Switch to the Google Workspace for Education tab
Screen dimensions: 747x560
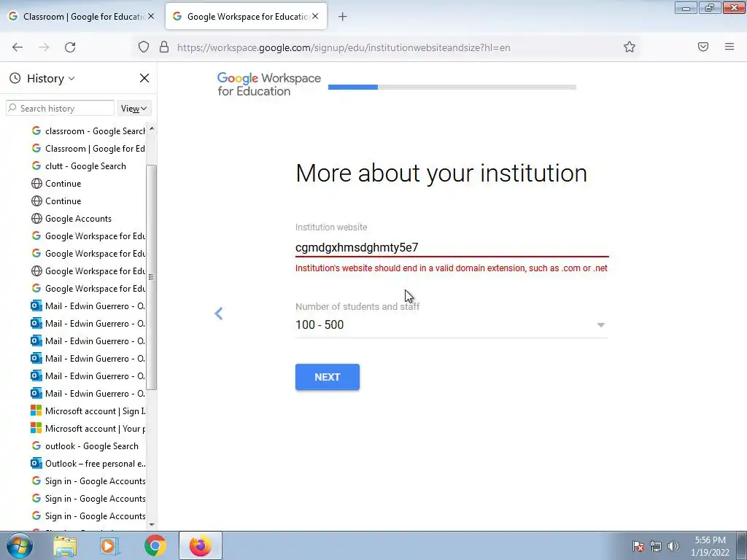(x=247, y=16)
